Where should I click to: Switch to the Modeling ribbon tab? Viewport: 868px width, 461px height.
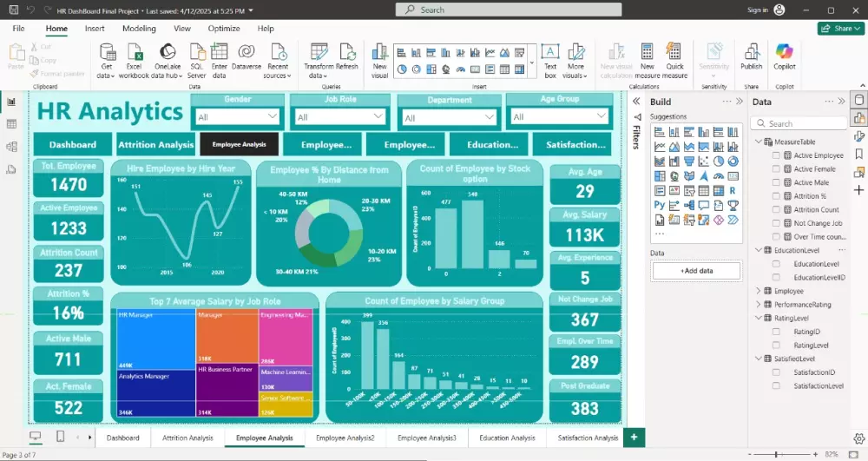pyautogui.click(x=139, y=29)
